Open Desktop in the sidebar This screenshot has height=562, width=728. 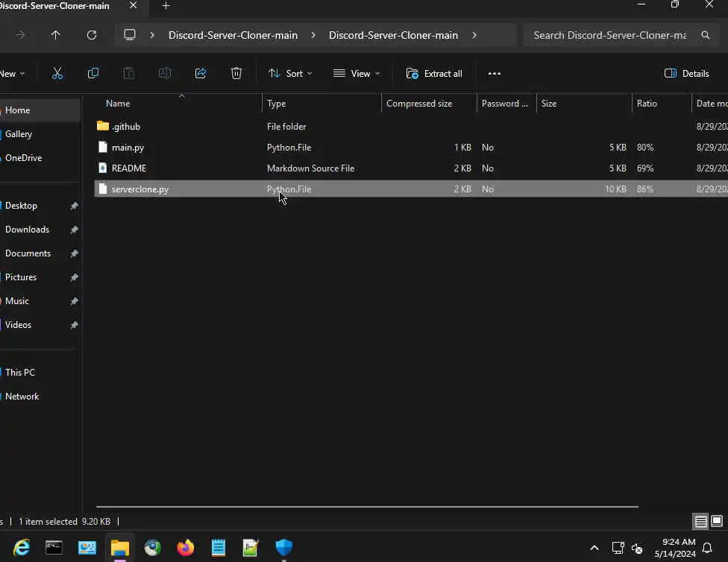(x=40, y=206)
